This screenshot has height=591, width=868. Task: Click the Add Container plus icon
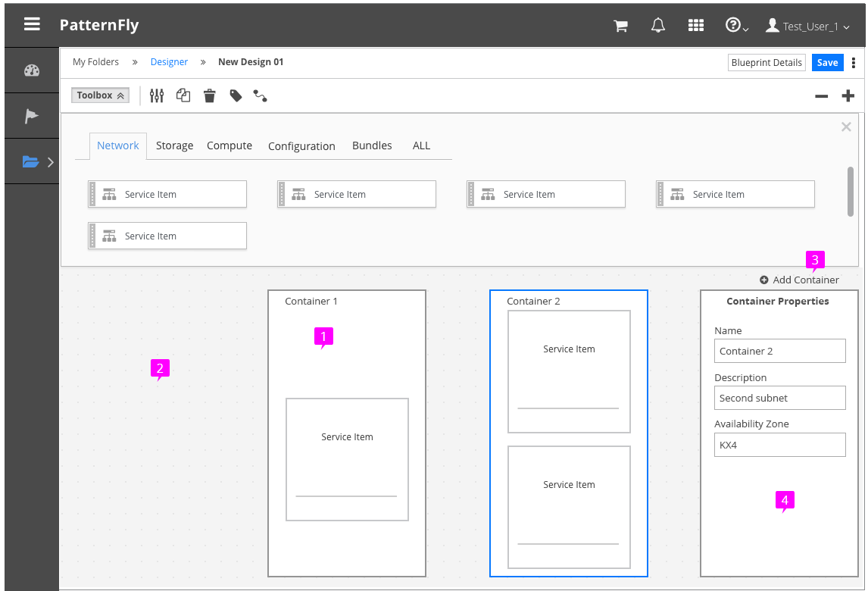click(x=764, y=280)
